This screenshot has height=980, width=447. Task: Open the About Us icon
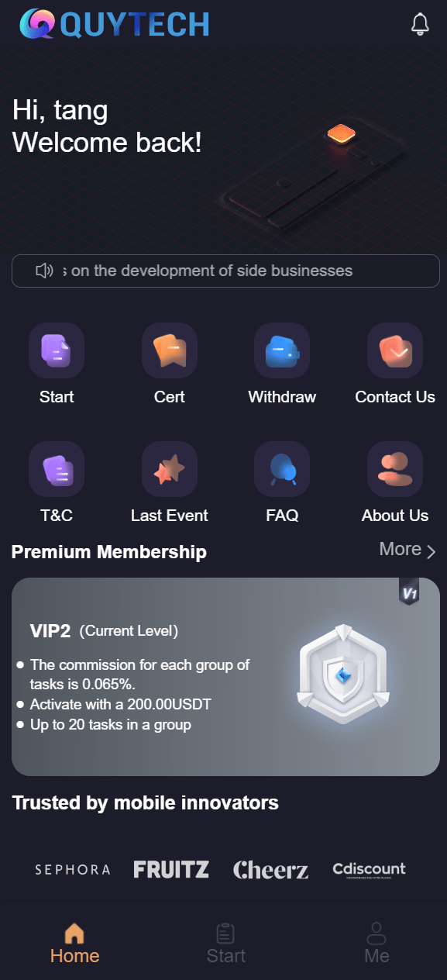(x=395, y=469)
